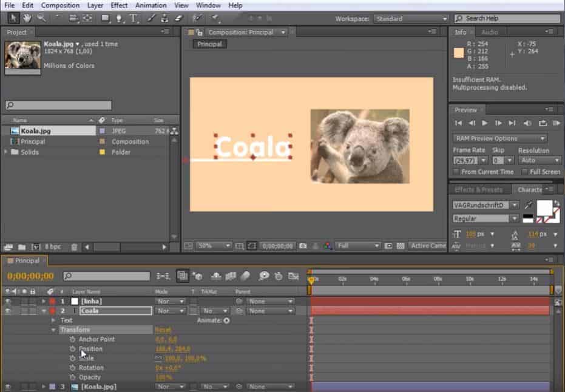This screenshot has width=565, height=392.
Task: Switch to the Effects & Presets tab
Action: click(x=478, y=189)
